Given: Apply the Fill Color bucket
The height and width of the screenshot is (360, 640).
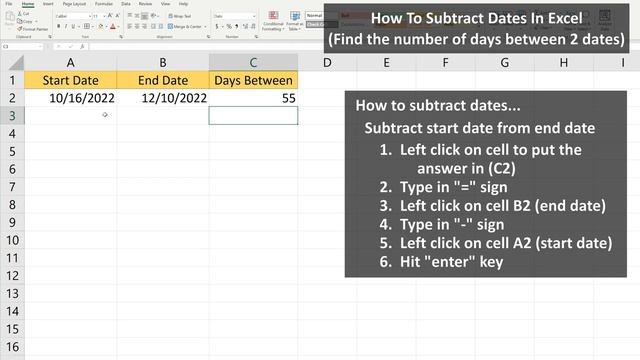Looking at the screenshot, I should (101, 26).
